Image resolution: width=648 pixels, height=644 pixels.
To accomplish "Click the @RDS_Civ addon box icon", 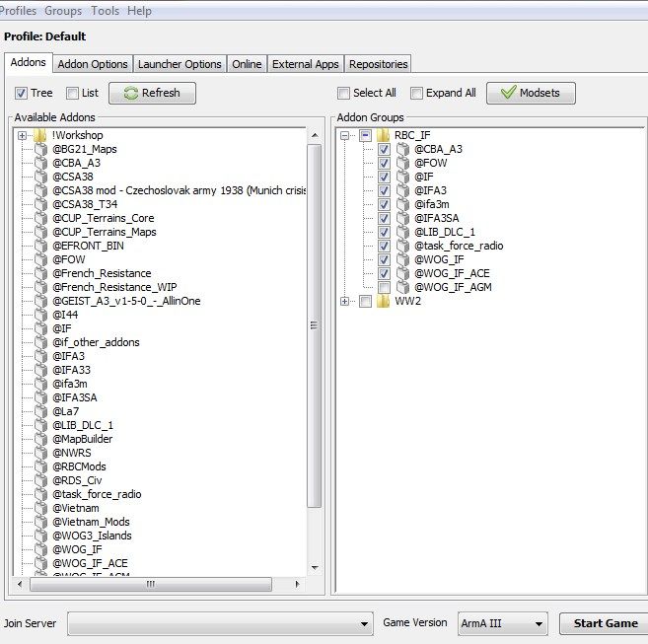I will click(x=40, y=480).
